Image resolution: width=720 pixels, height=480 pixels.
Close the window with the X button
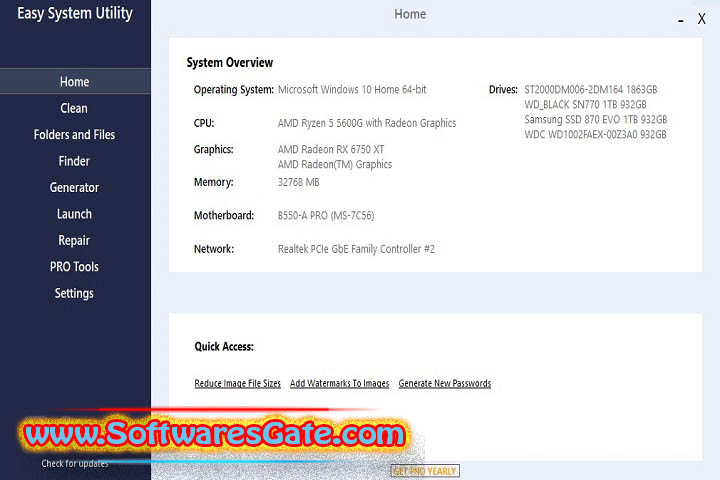[x=702, y=19]
